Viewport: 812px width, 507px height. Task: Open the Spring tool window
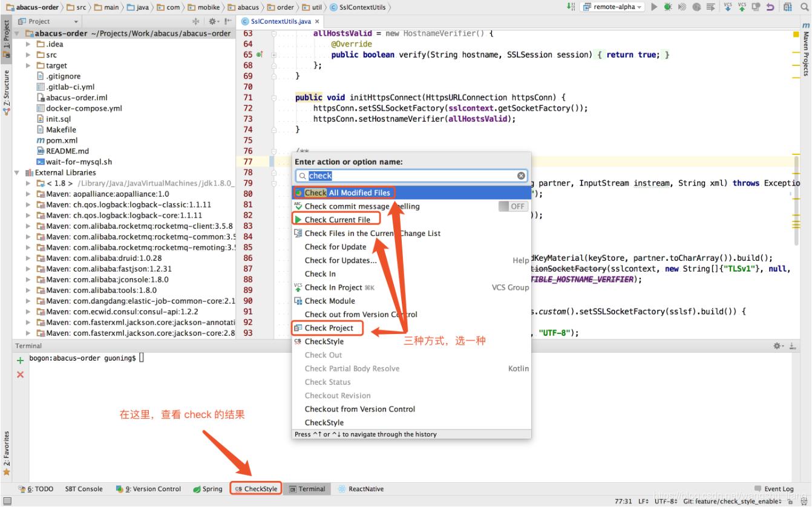coord(208,489)
